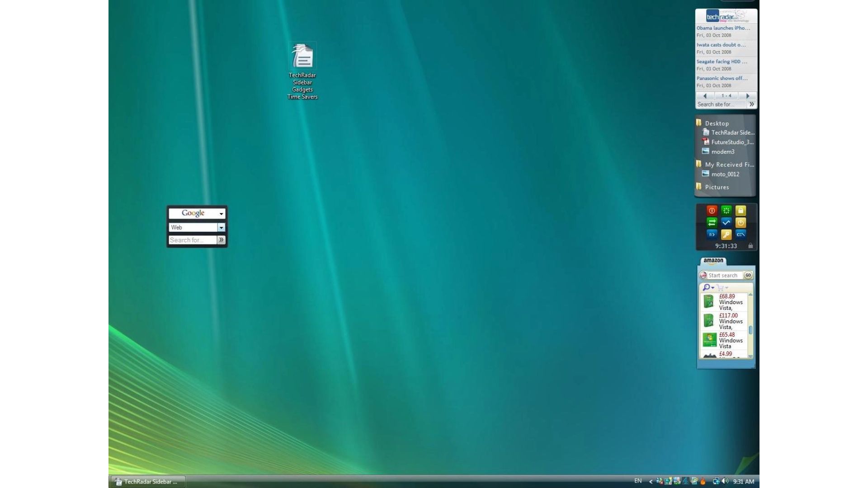Click the green switch-user arrows icon

click(712, 222)
